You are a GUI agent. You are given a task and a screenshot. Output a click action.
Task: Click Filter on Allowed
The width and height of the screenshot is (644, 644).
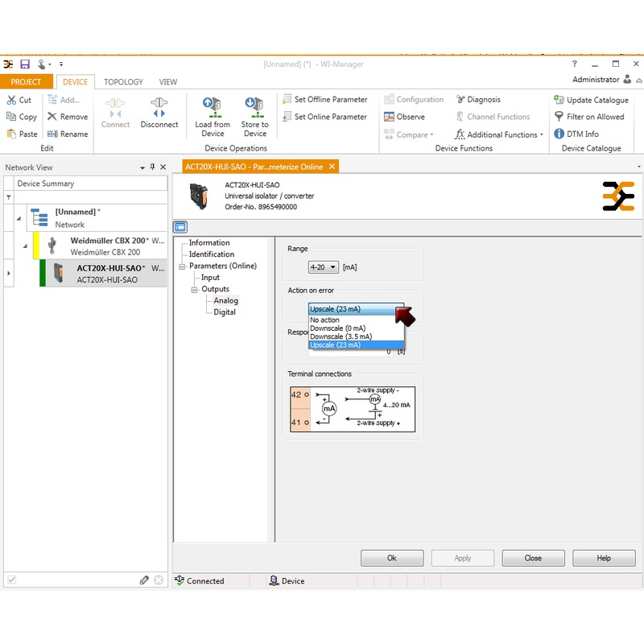589,117
